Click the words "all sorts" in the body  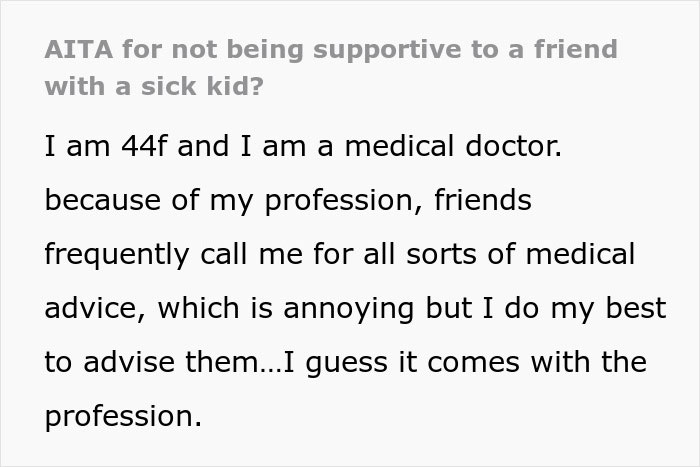[411, 255]
